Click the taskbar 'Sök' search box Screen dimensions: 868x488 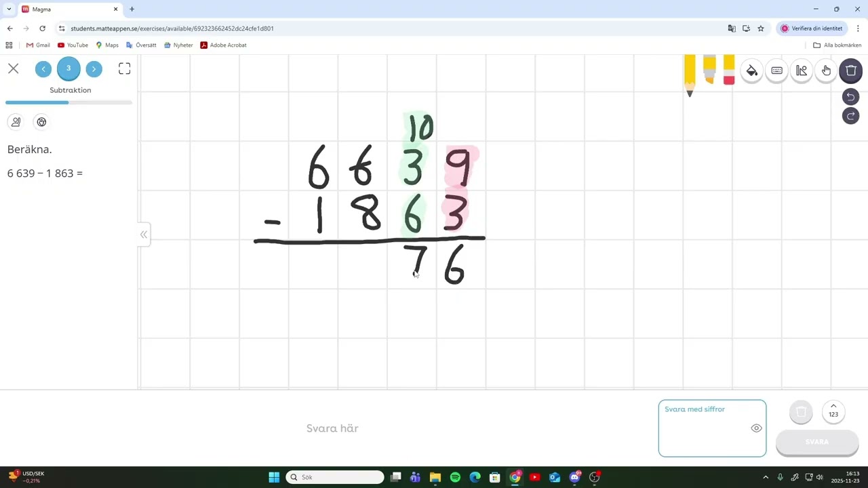pos(335,477)
